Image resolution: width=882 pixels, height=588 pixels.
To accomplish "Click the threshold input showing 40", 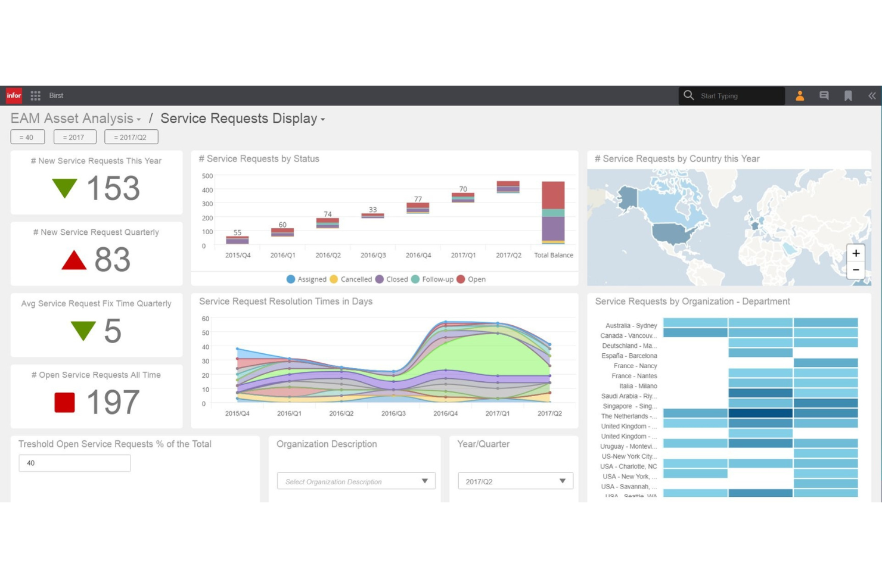I will 74,463.
